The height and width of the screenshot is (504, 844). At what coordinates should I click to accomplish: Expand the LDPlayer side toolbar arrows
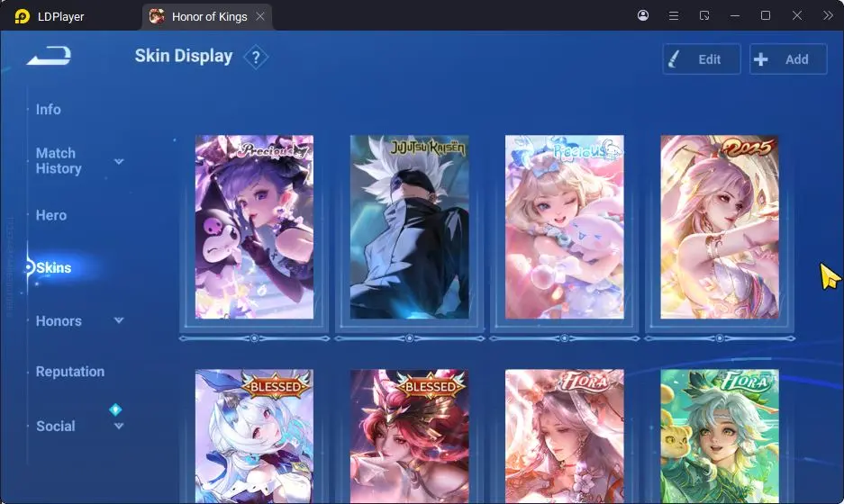(828, 15)
